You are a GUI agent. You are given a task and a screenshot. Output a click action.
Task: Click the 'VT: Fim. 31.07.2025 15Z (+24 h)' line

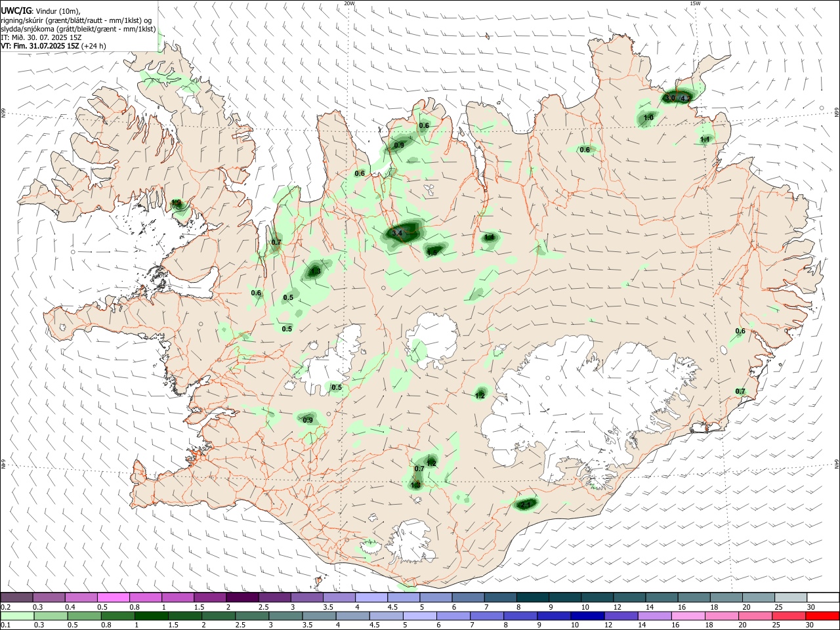(54, 46)
